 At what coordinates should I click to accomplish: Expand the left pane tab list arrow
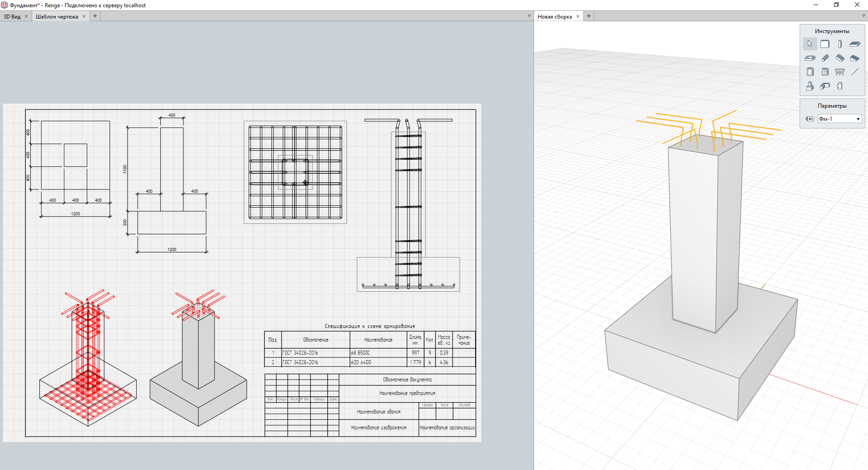point(529,16)
